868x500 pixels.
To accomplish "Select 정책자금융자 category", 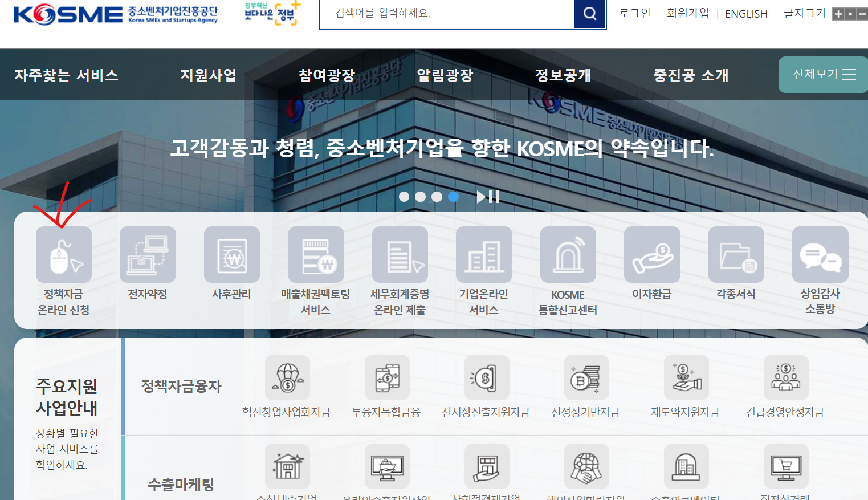I will click(x=181, y=386).
